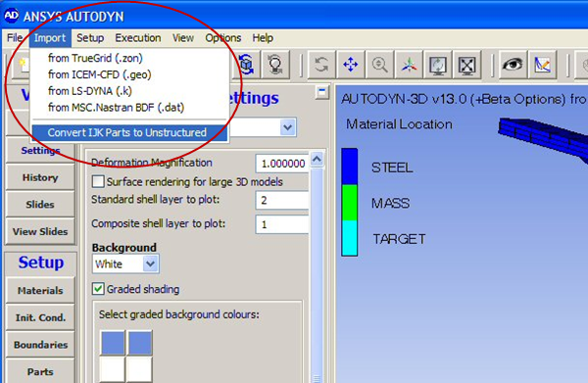Expand the combo box above Deformation Magnification
588x383 pixels.
pyautogui.click(x=287, y=127)
